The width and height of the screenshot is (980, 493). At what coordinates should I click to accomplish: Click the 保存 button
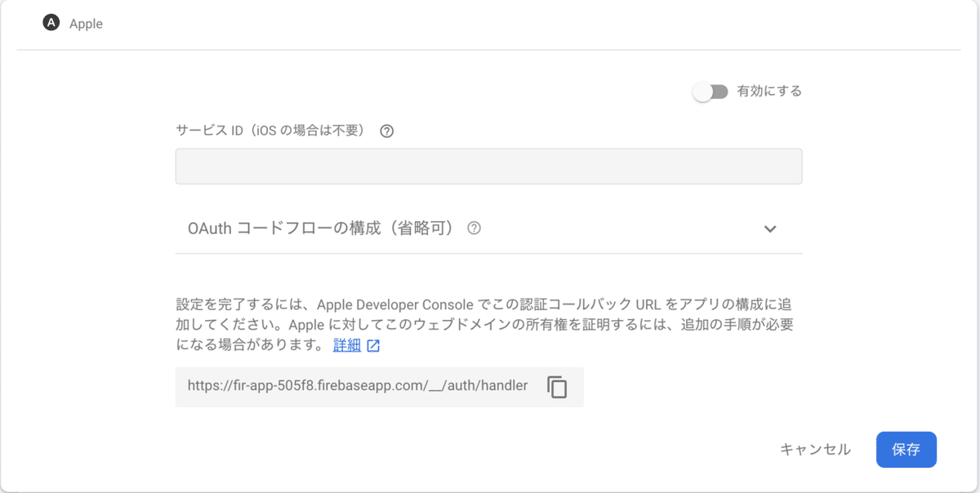[x=906, y=450]
